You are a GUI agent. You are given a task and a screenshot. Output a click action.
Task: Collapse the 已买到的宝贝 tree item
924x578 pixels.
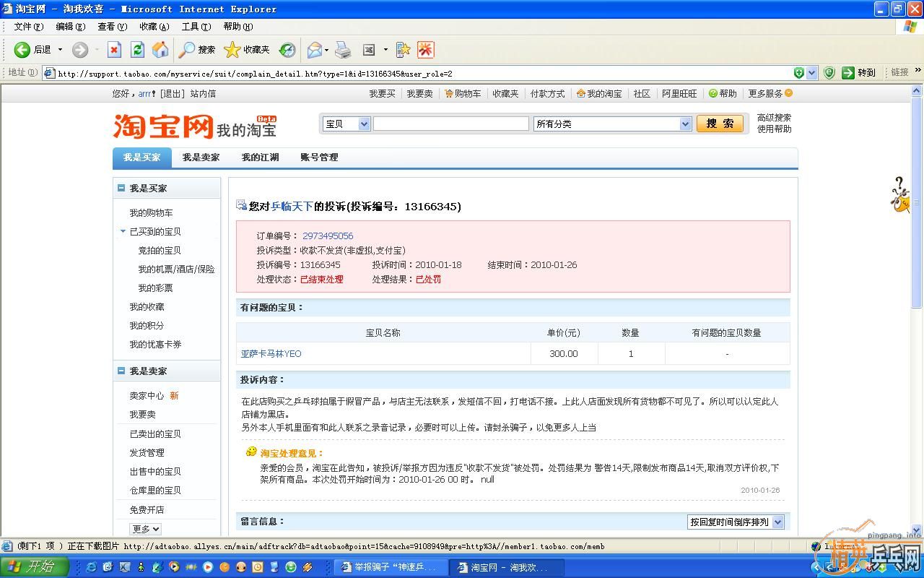(x=123, y=231)
